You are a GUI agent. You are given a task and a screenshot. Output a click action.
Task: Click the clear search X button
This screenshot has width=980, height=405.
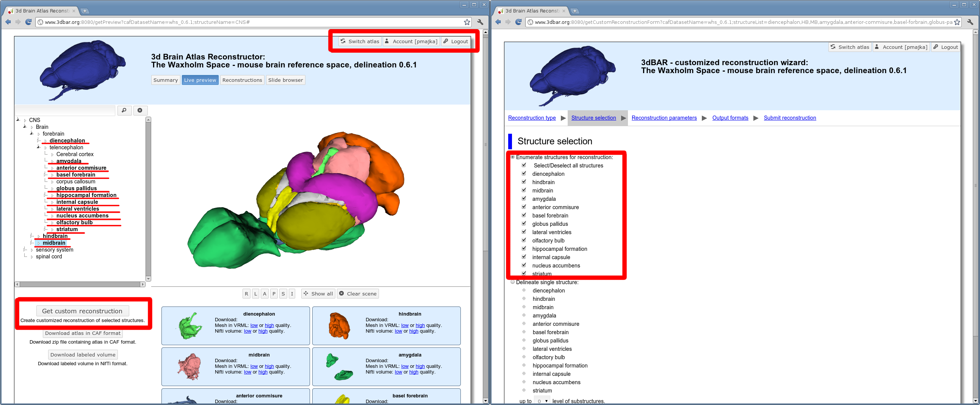click(140, 110)
